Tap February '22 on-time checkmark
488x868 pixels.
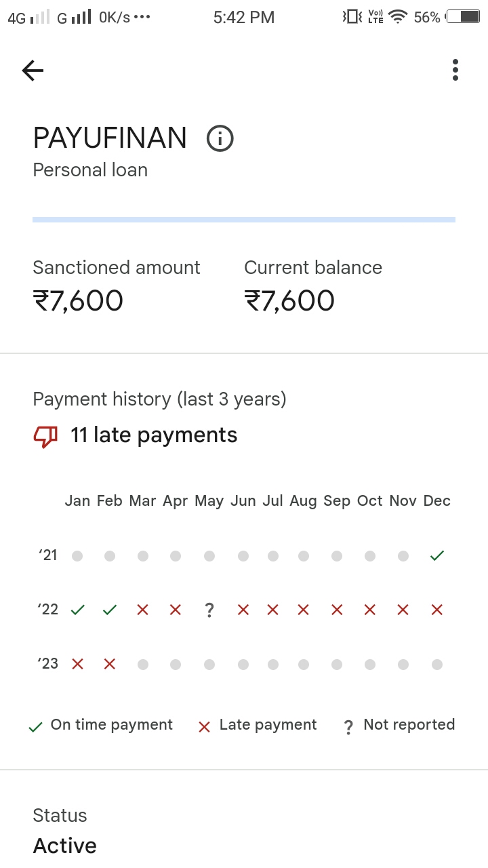click(x=109, y=610)
